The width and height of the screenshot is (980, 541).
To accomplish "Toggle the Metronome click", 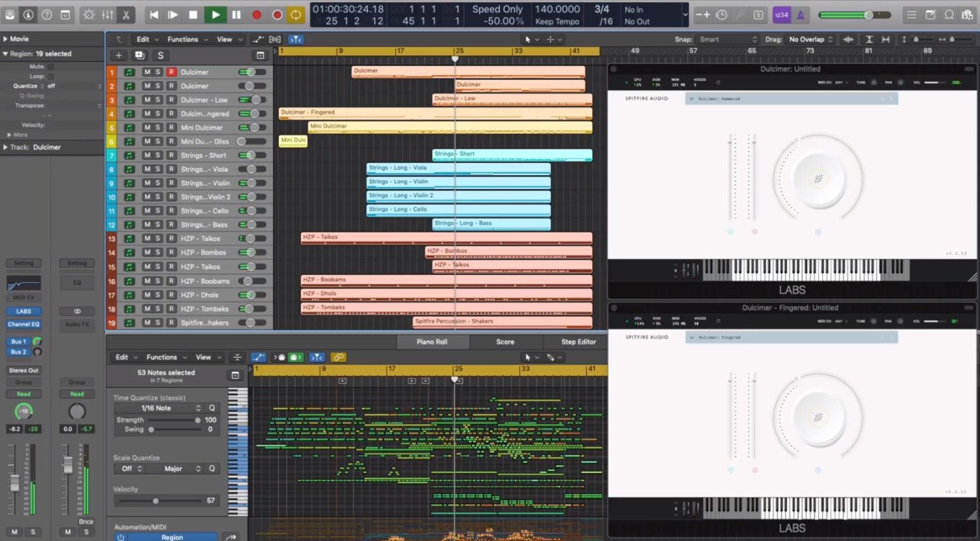I will coord(801,15).
